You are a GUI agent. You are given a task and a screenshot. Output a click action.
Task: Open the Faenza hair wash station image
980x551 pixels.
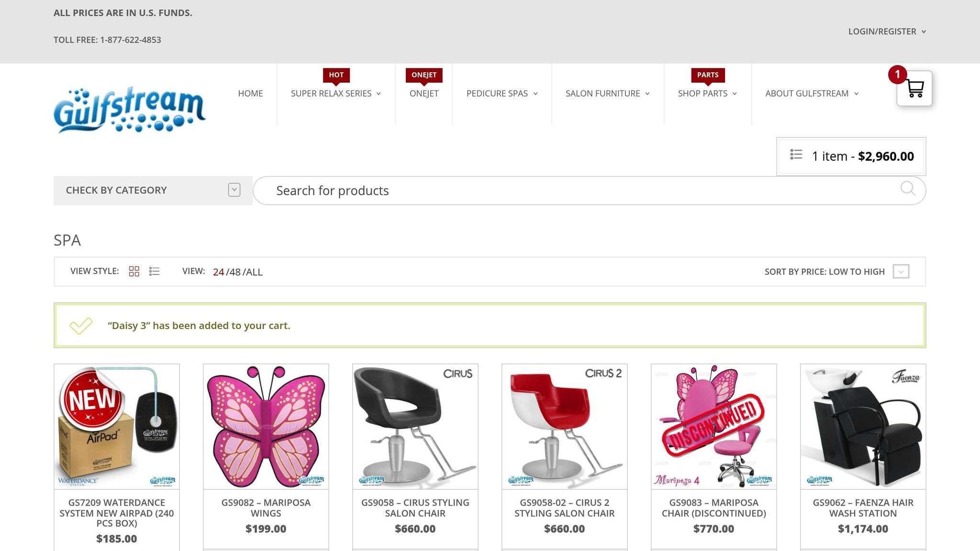[x=863, y=427]
